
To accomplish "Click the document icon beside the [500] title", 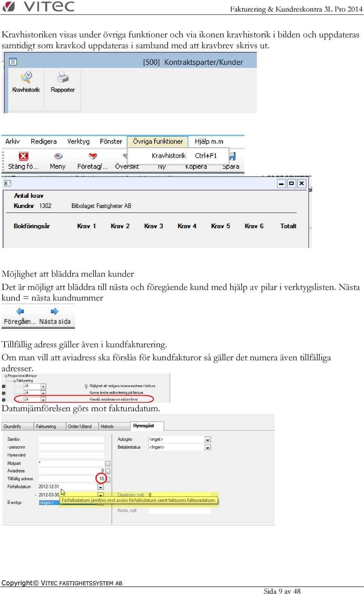I will point(13,61).
